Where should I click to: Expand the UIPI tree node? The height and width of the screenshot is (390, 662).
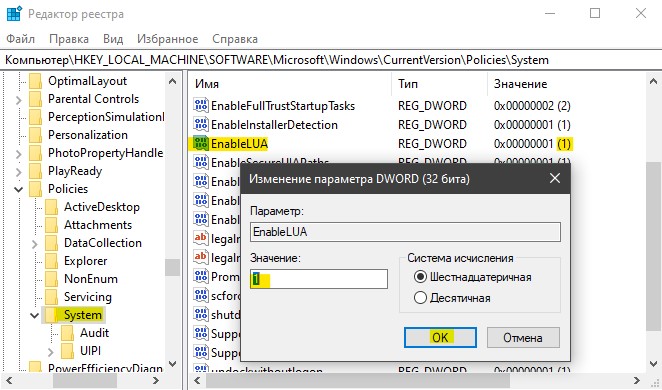point(51,352)
